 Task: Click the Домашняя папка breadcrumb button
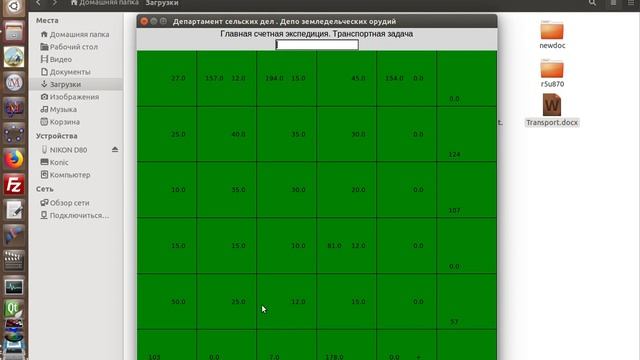pos(104,3)
